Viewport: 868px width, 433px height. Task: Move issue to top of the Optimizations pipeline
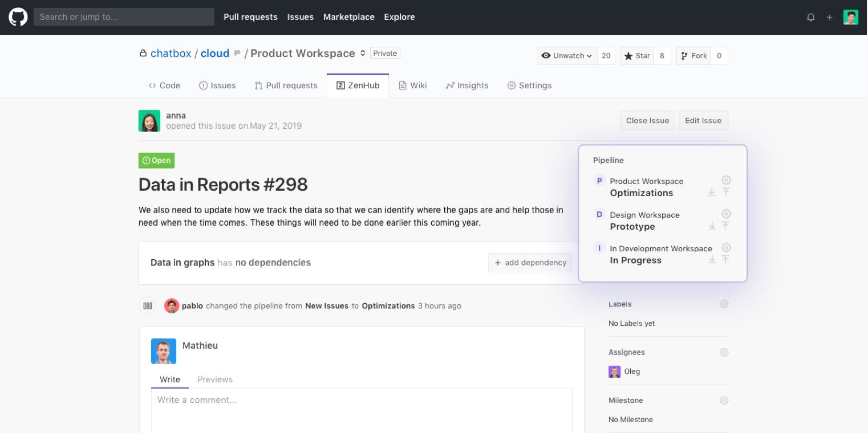click(x=726, y=193)
